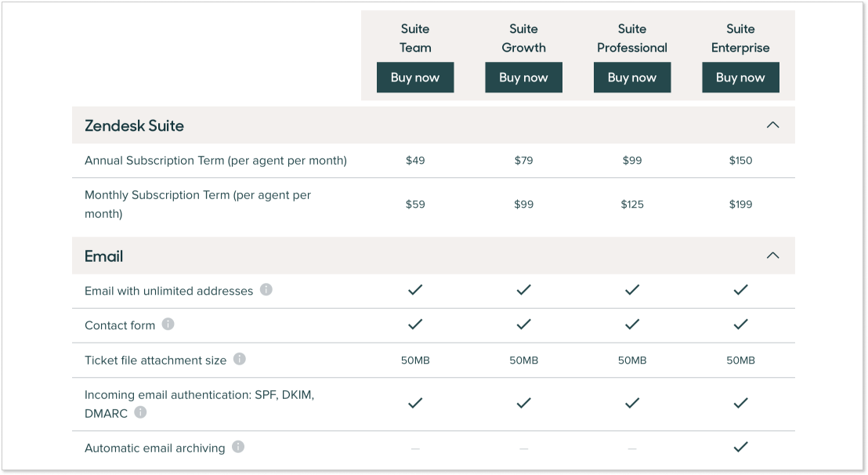
Task: Select the Suite Professional column heading
Action: 632,38
